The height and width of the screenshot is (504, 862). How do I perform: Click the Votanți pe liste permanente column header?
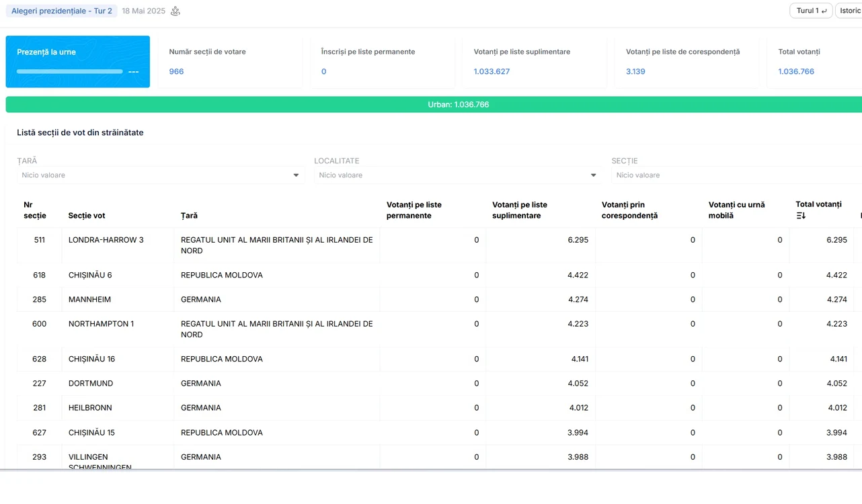point(414,210)
